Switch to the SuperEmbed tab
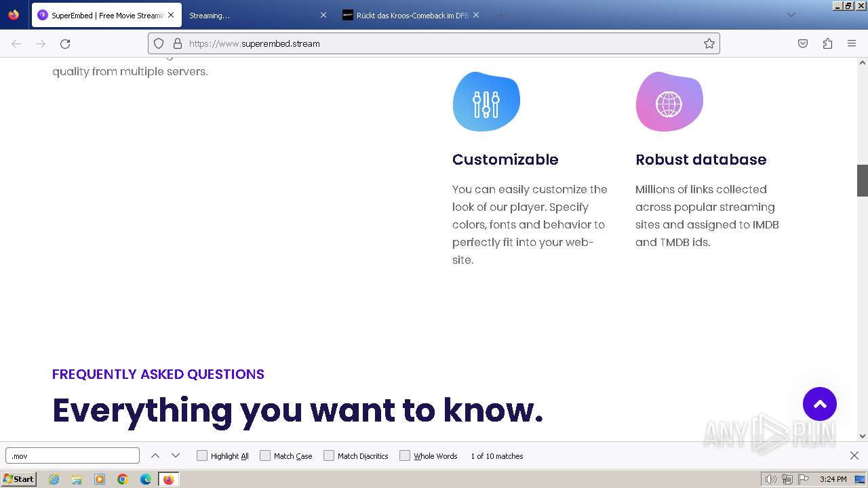The width and height of the screenshot is (868, 488). click(x=106, y=15)
